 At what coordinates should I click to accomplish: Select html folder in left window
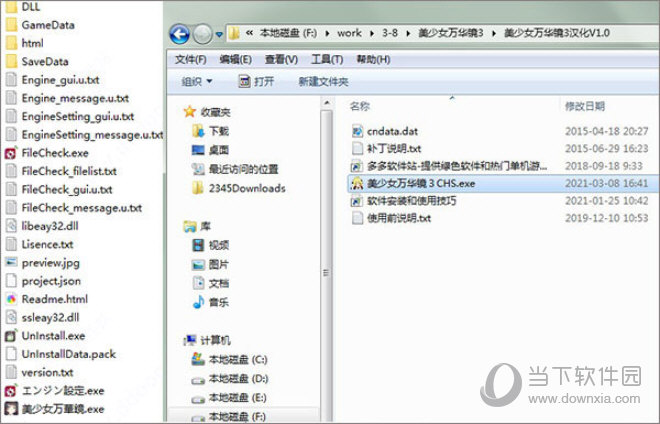click(x=25, y=43)
